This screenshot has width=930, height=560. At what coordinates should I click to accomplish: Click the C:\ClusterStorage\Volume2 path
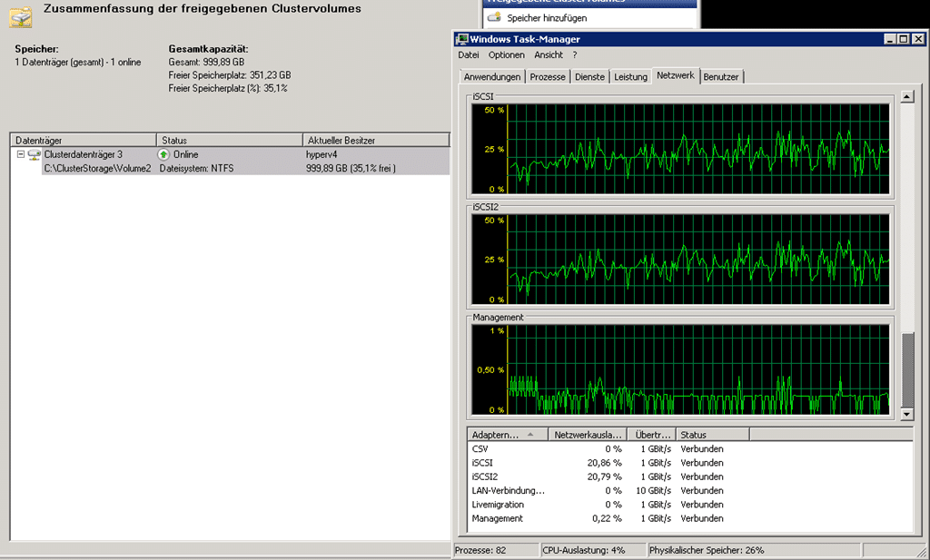97,169
